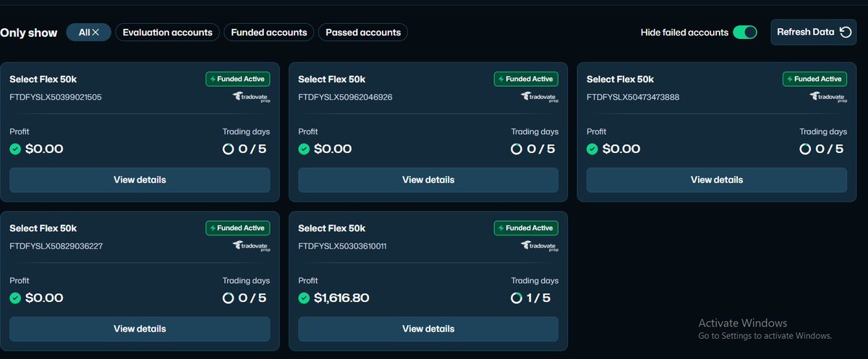Select account ID text FTDFYSLX50399021505

click(x=56, y=97)
